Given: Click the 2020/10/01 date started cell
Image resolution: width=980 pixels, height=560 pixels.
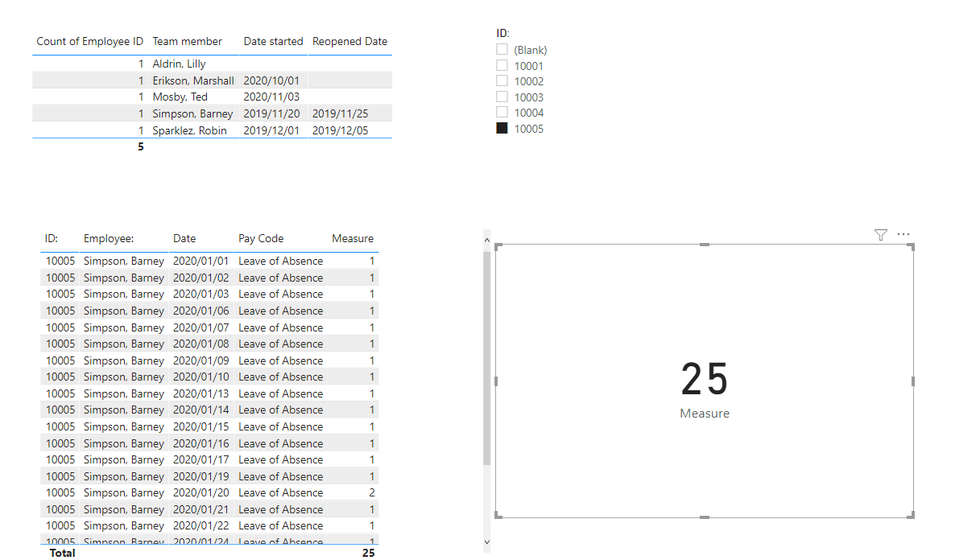Looking at the screenshot, I should [x=271, y=80].
